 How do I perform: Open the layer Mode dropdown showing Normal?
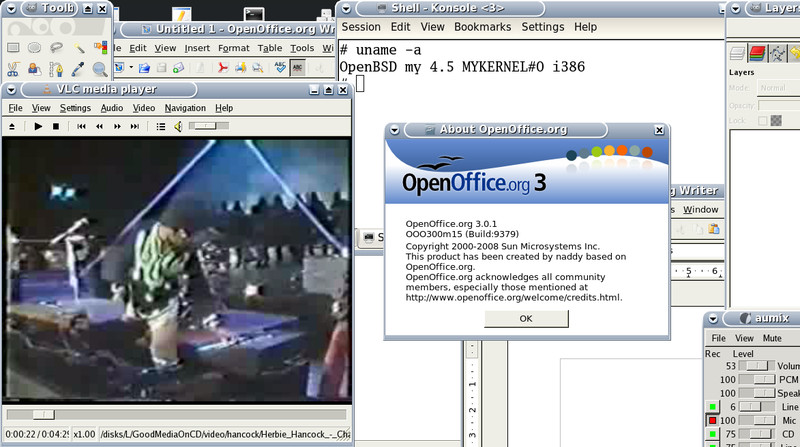click(779, 88)
